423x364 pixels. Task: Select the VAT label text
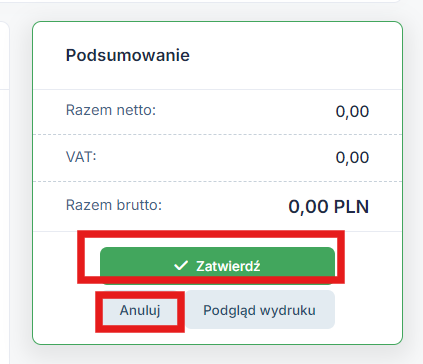click(x=81, y=157)
